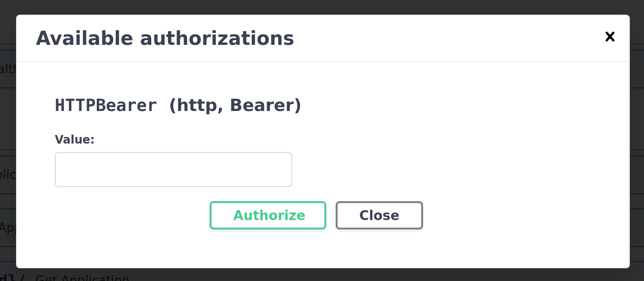Click the partially hidden 'App' row at left edge
Screen dimensions: 644x281
coord(8,228)
